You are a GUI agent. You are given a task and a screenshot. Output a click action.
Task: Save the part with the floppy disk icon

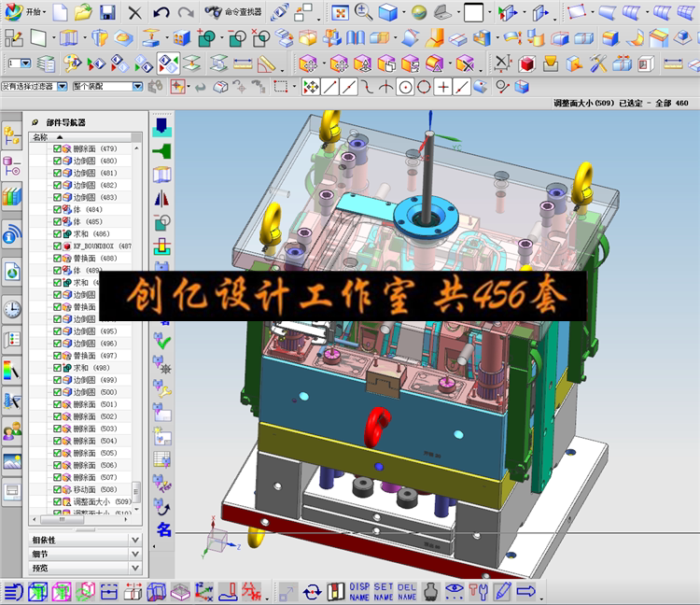pos(107,12)
